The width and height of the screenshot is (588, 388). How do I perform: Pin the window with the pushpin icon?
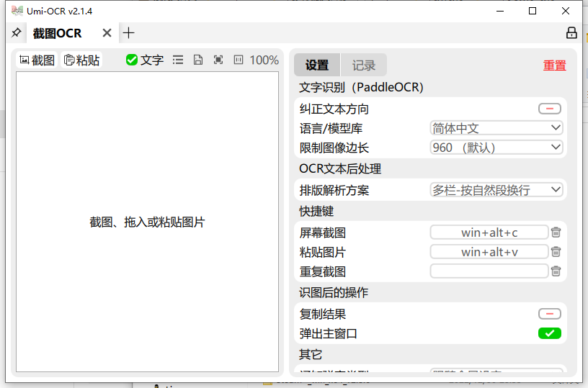tap(16, 33)
